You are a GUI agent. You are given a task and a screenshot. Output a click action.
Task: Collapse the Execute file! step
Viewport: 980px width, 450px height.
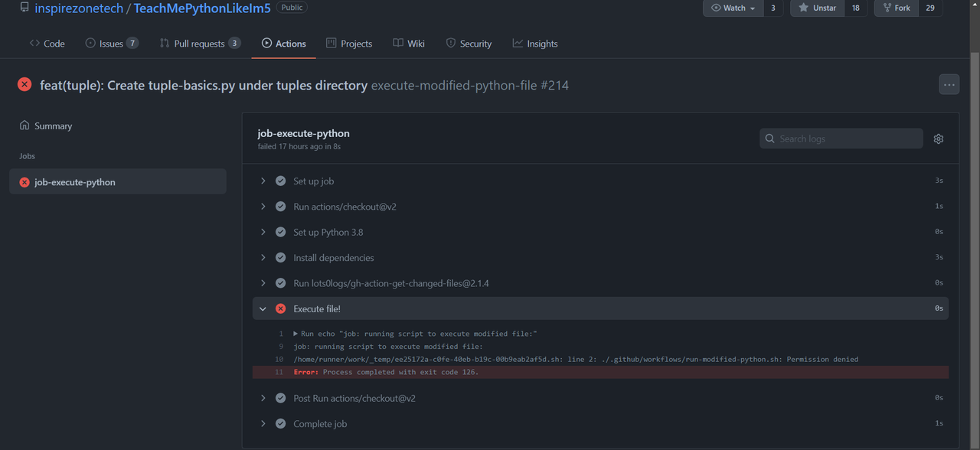point(600,308)
